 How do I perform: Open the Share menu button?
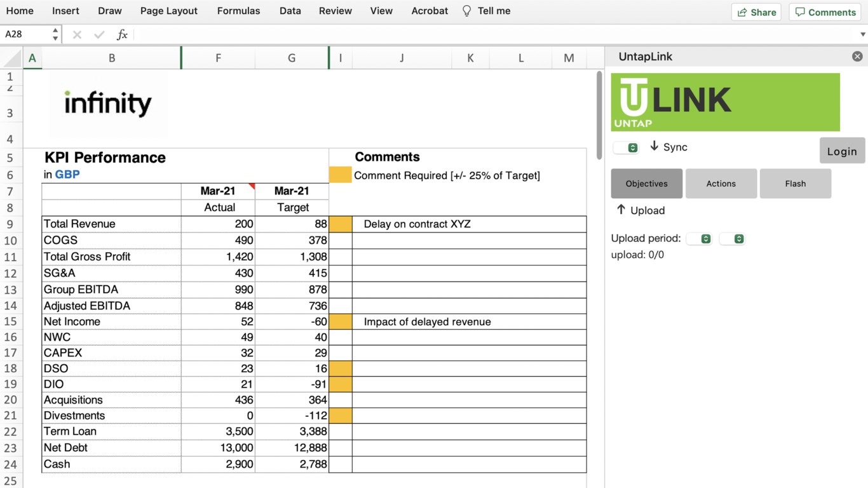click(756, 12)
